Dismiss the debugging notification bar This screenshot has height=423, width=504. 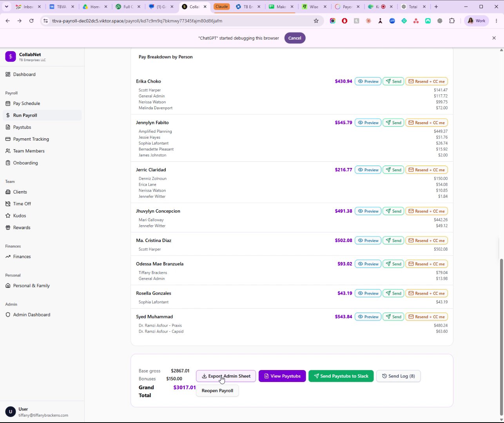[x=494, y=38]
